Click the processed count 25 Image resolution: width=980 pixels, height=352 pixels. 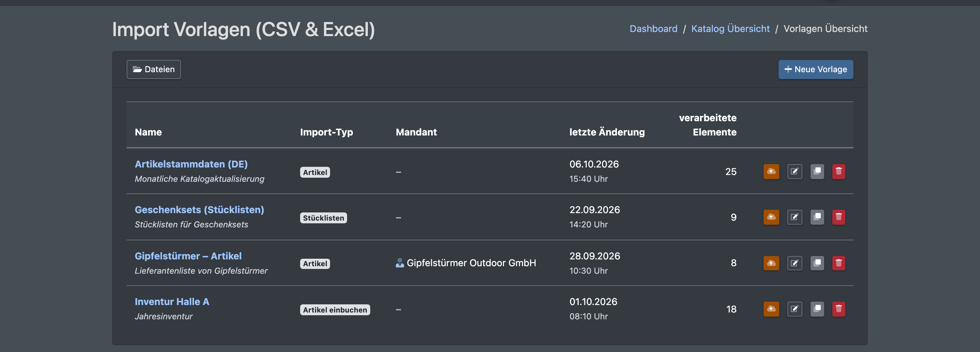click(731, 172)
